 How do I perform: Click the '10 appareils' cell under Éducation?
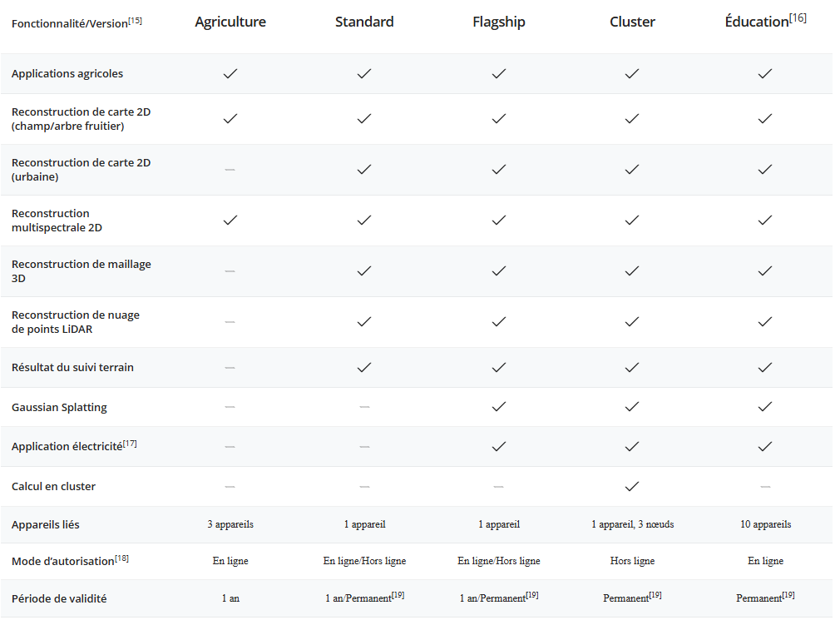pyautogui.click(x=765, y=525)
